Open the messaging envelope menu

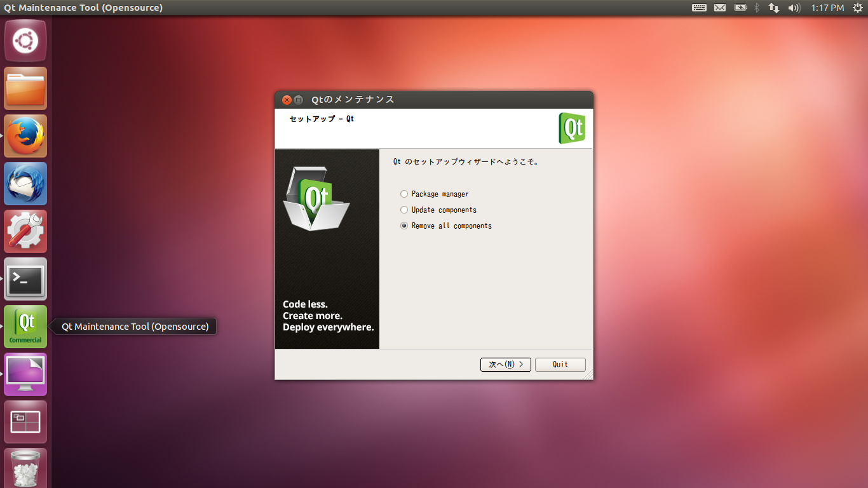point(720,8)
